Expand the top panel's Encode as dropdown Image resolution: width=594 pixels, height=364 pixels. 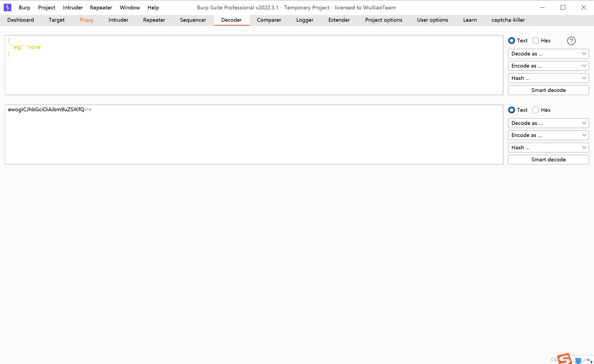(x=548, y=66)
